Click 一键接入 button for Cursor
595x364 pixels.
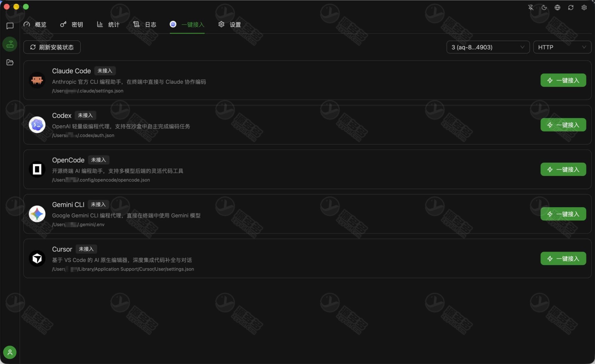tap(563, 258)
